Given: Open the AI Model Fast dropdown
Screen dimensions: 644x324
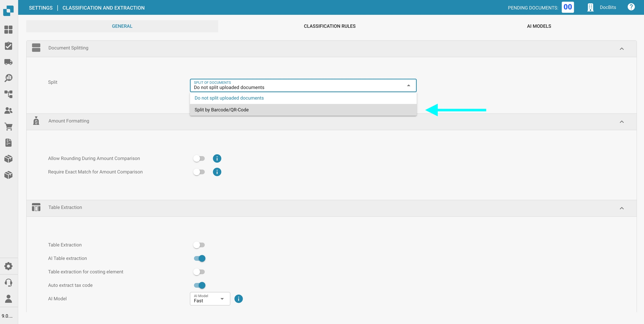Looking at the screenshot, I should coord(210,299).
